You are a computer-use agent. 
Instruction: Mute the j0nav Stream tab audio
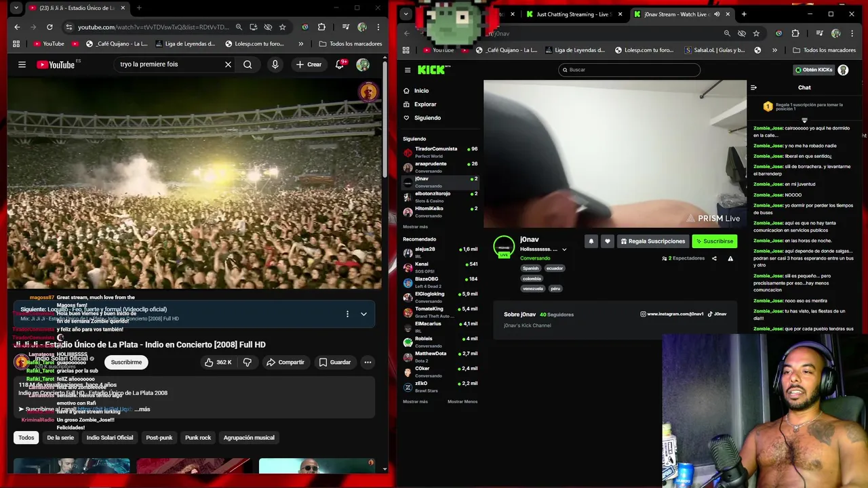717,14
